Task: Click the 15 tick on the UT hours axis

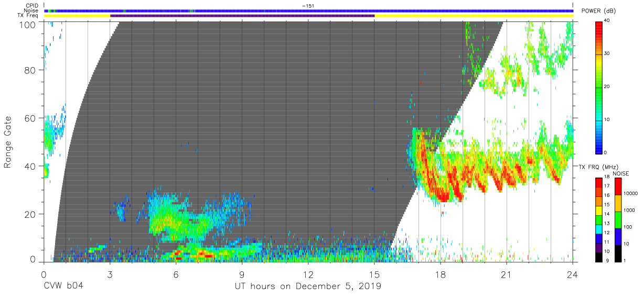Action: point(374,274)
